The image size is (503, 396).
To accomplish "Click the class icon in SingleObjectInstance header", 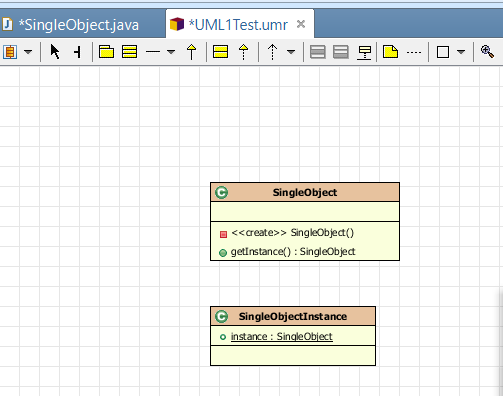I will coord(222,316).
